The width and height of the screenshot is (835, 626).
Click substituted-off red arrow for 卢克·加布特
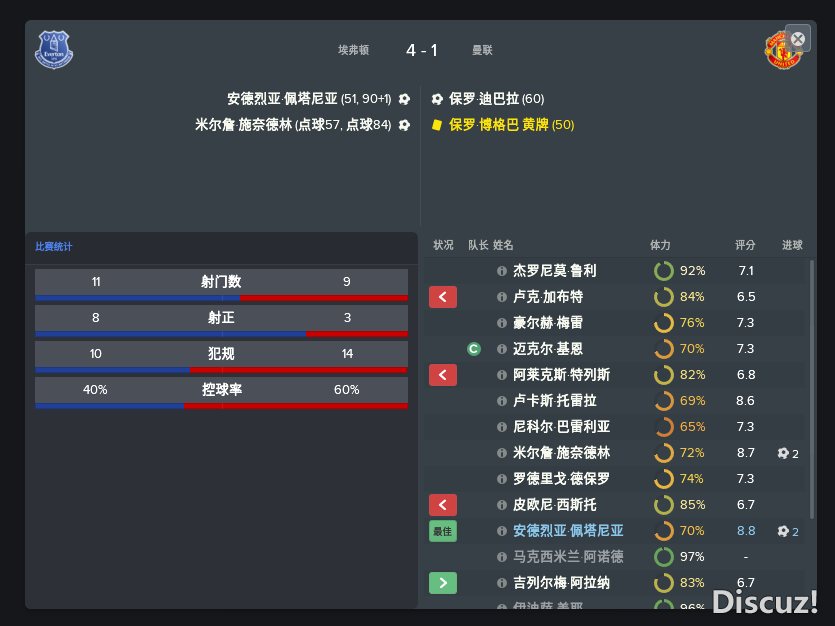click(x=443, y=296)
